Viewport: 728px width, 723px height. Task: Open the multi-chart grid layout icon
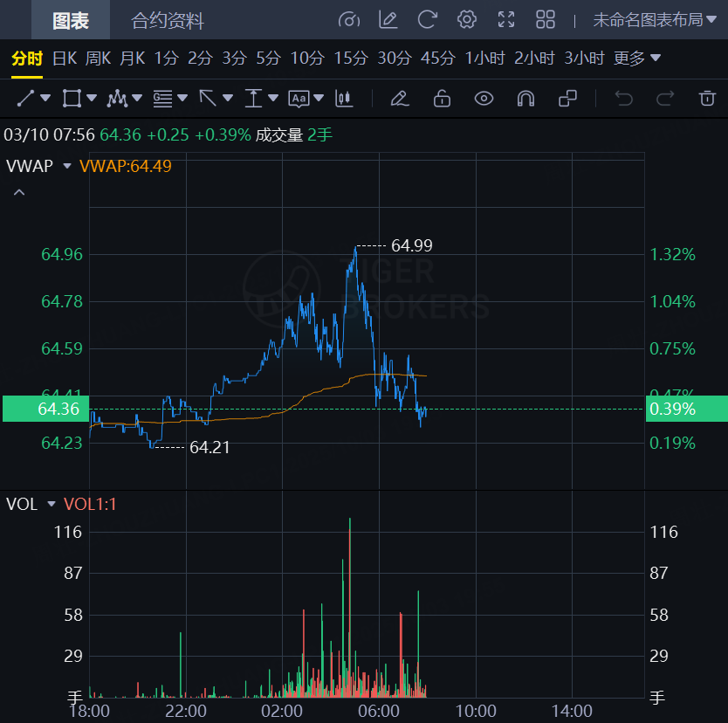pyautogui.click(x=546, y=19)
